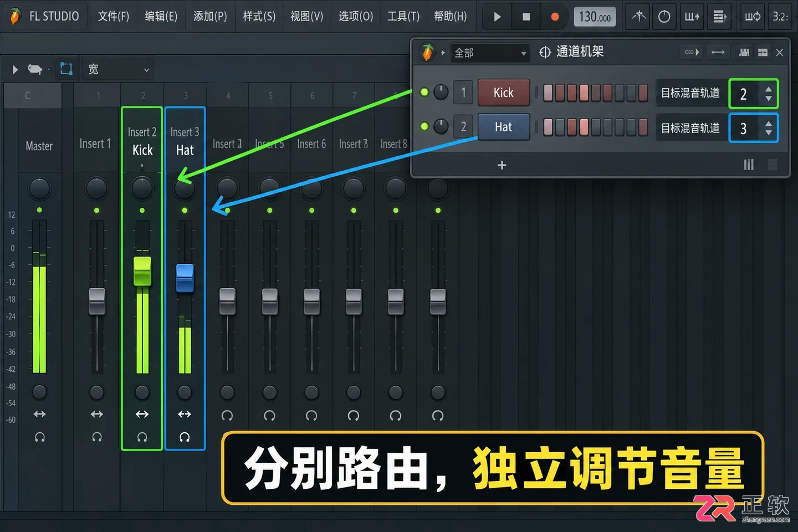
Task: Open the 宽 mixer layout dropdown
Action: [117, 69]
